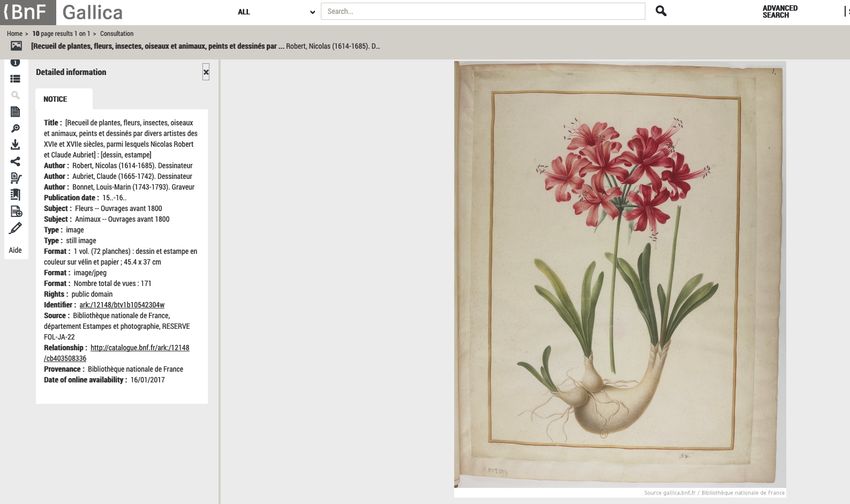
Task: Open the bookmark icon in the sidebar
Action: [15, 195]
